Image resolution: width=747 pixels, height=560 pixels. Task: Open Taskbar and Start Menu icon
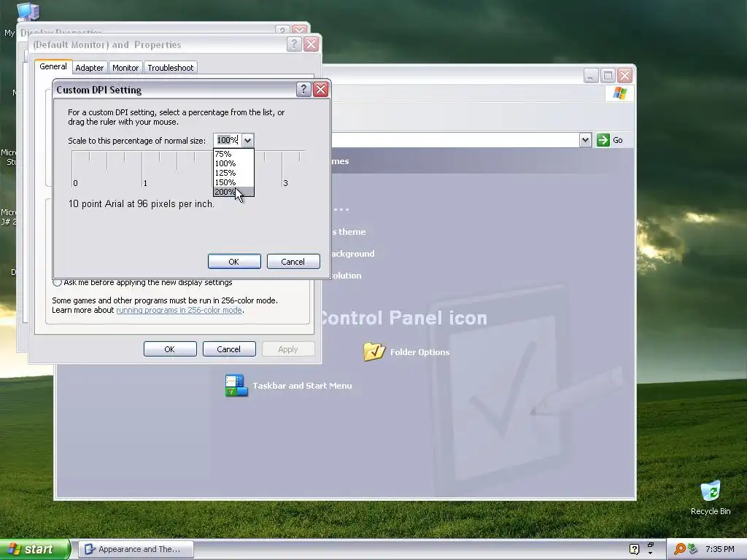(236, 385)
